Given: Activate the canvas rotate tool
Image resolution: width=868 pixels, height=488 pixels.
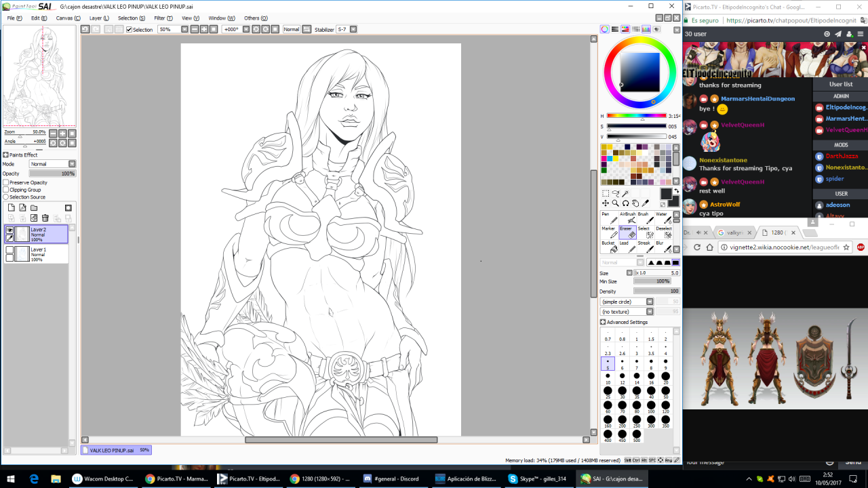Looking at the screenshot, I should pyautogui.click(x=625, y=203).
